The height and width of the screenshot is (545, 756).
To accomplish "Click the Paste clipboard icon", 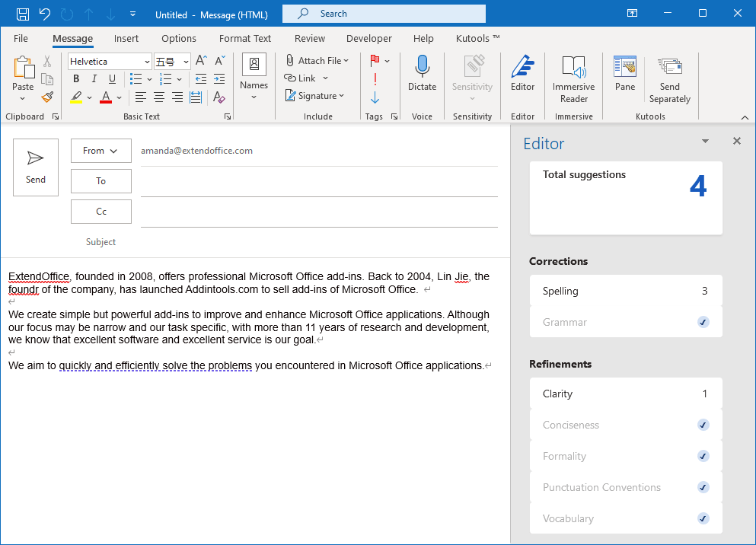I will pos(23,68).
